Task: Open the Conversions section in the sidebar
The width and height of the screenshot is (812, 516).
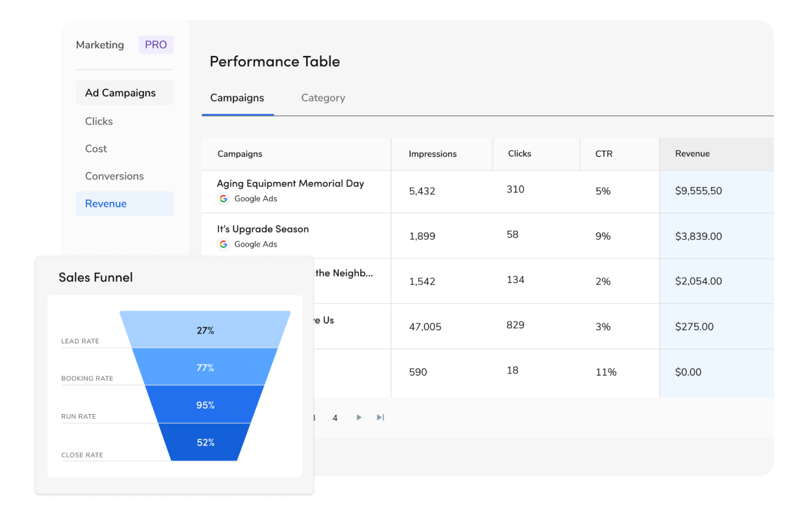Action: point(114,176)
